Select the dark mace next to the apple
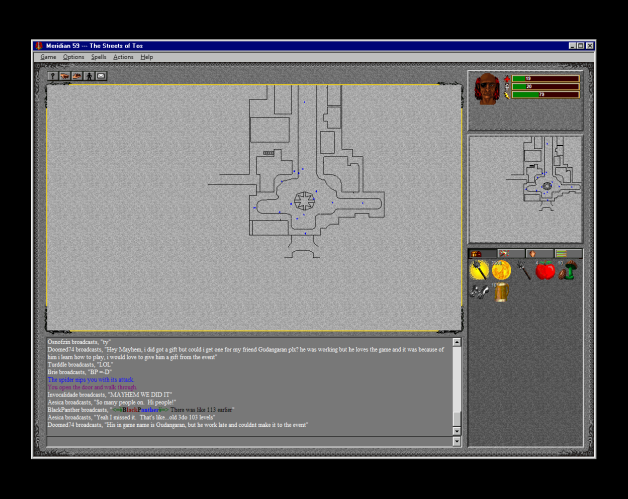This screenshot has height=499, width=628. [x=523, y=270]
